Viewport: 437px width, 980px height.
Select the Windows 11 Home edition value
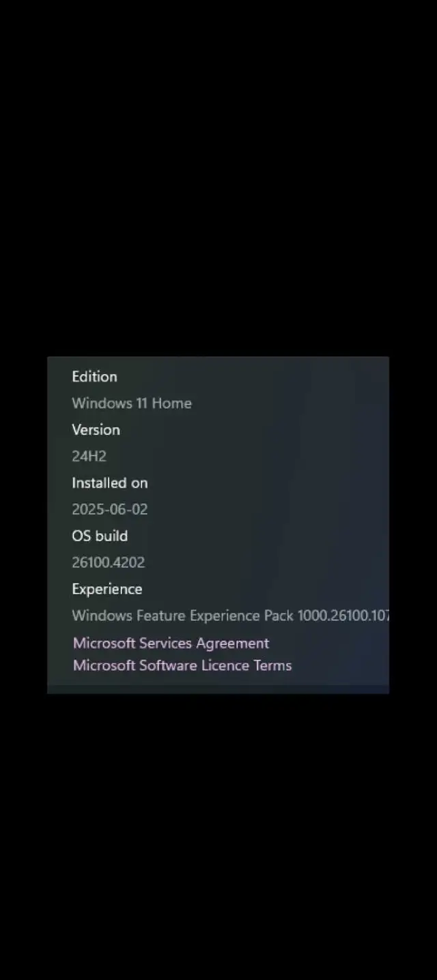132,403
